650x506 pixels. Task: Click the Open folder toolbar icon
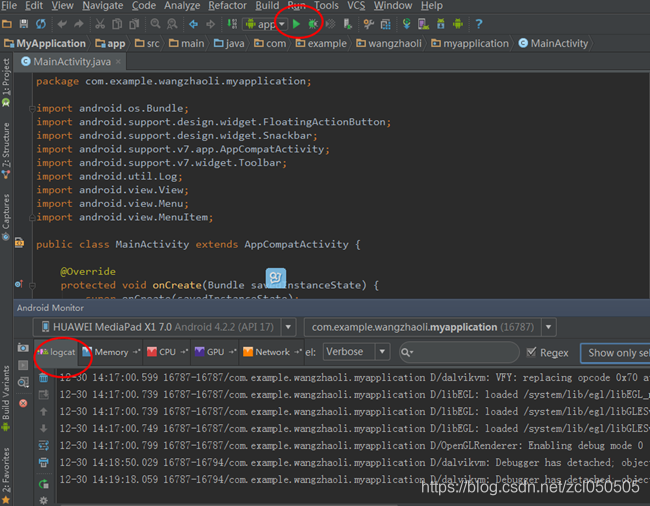(x=7, y=24)
